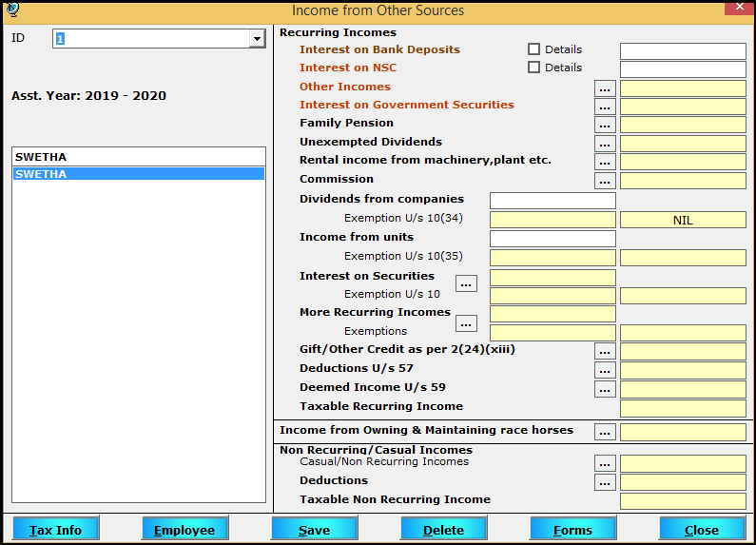The image size is (756, 545).
Task: Click the Taxable Recurring Income field
Action: 683,408
